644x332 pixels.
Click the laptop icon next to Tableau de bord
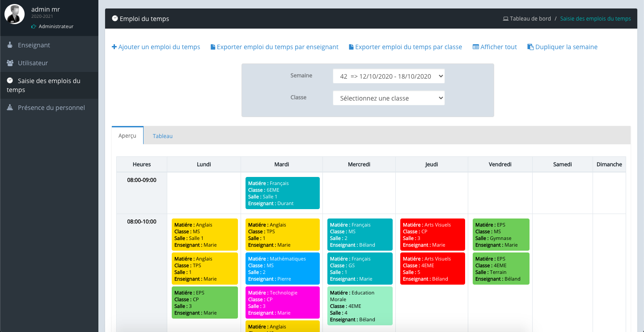point(505,19)
